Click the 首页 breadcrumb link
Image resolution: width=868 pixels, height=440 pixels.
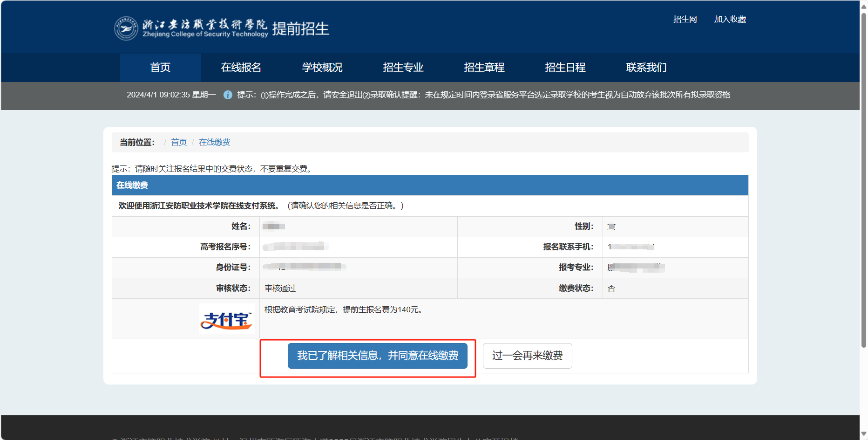point(179,142)
